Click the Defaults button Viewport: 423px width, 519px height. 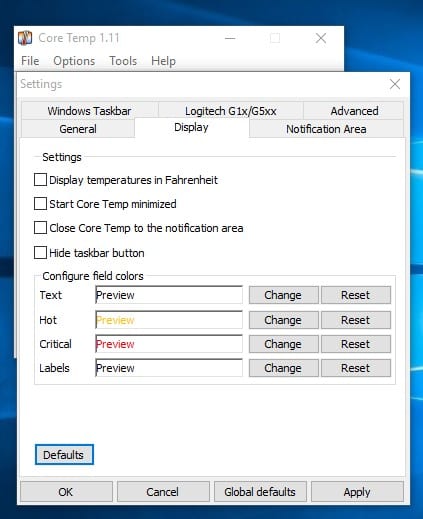[x=64, y=455]
